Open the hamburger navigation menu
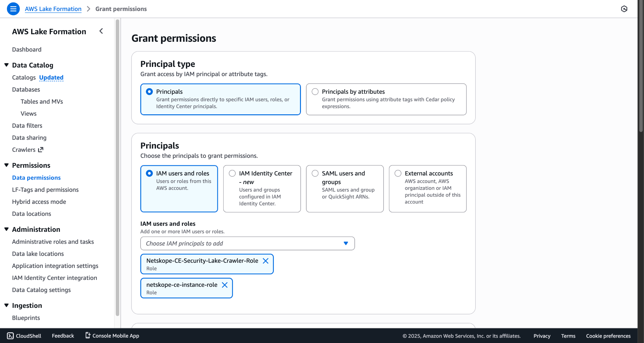 click(x=13, y=9)
